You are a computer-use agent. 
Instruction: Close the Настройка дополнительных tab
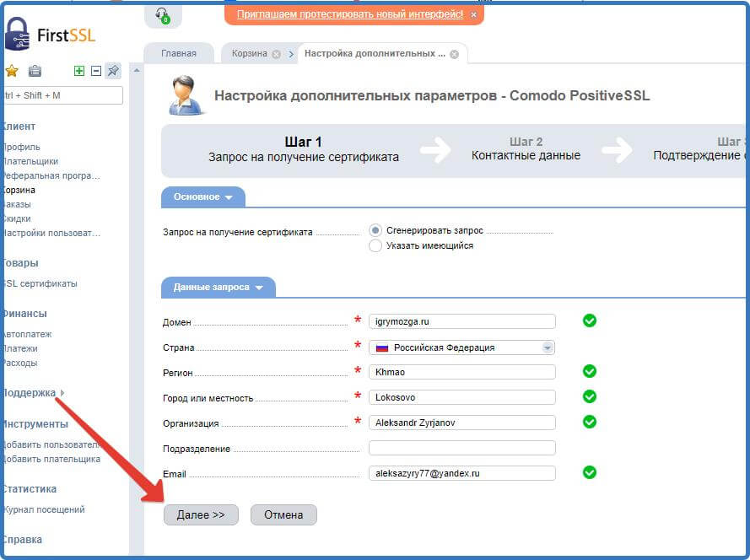point(455,54)
